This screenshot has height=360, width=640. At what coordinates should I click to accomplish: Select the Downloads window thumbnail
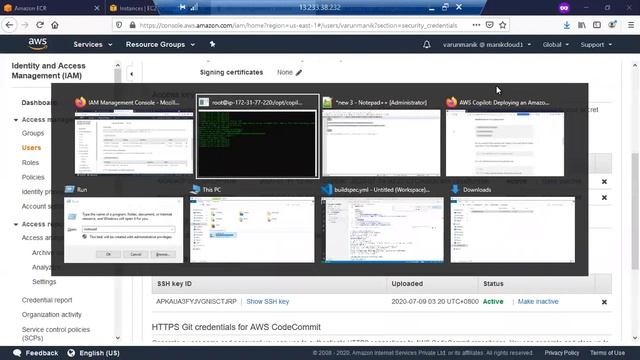[513, 230]
